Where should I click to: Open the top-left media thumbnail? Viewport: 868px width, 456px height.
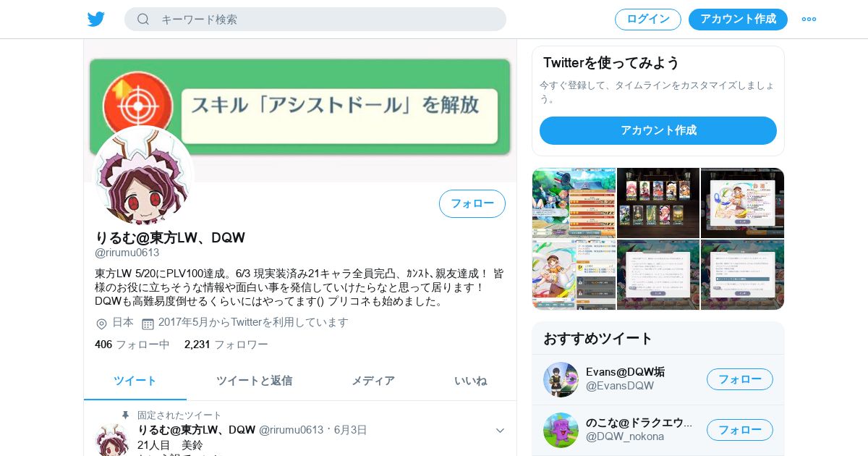pyautogui.click(x=574, y=203)
